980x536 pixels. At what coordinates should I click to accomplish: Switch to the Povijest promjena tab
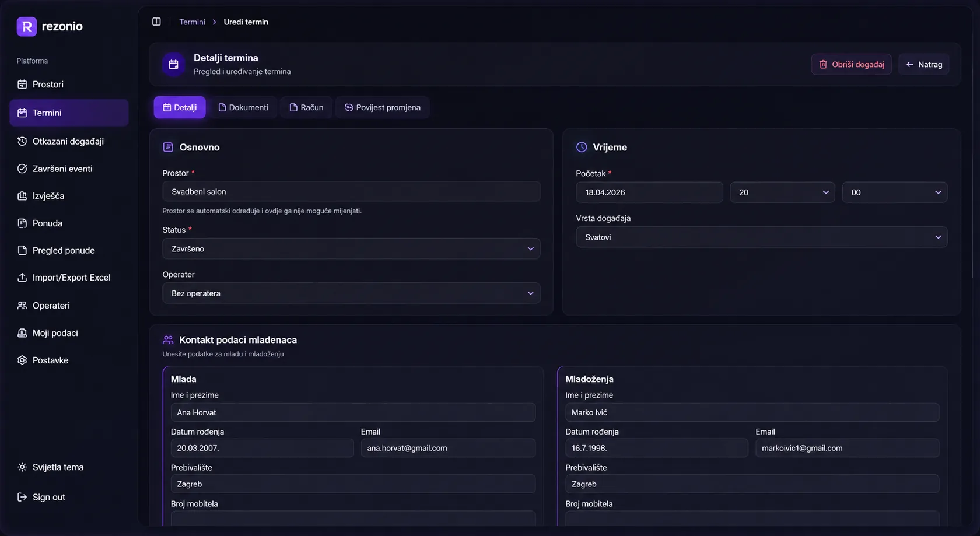tap(383, 107)
